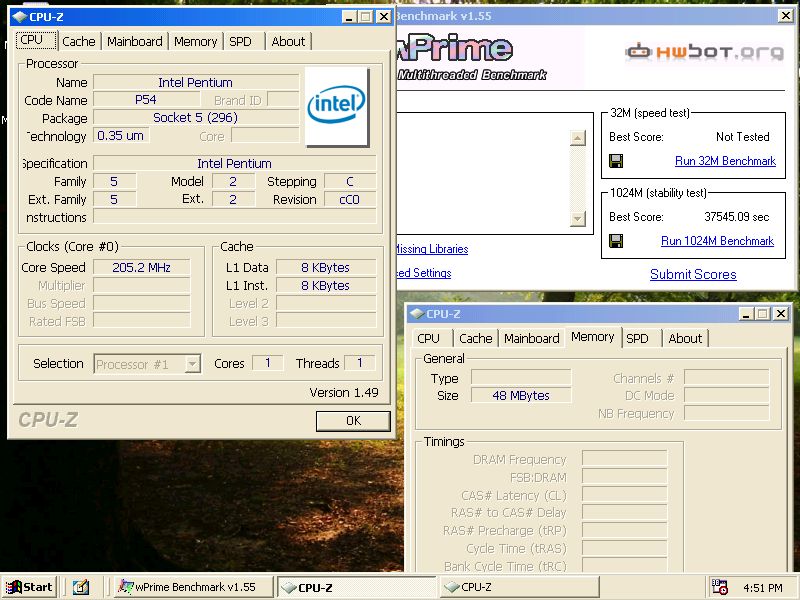Switch to wPrime Benchmark v1.55 taskbar button
Viewport: 800px width, 600px height.
point(193,587)
